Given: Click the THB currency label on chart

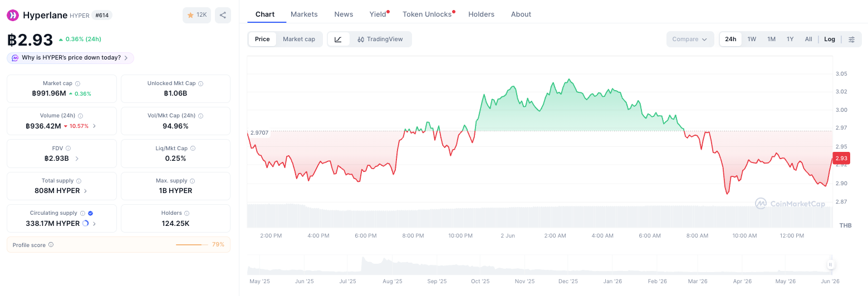Looking at the screenshot, I should [x=845, y=225].
